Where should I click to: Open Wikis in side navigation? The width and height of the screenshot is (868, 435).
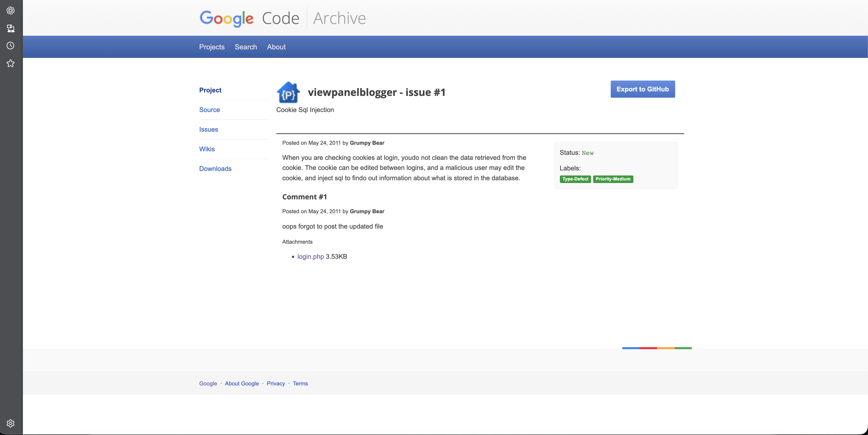click(x=207, y=149)
